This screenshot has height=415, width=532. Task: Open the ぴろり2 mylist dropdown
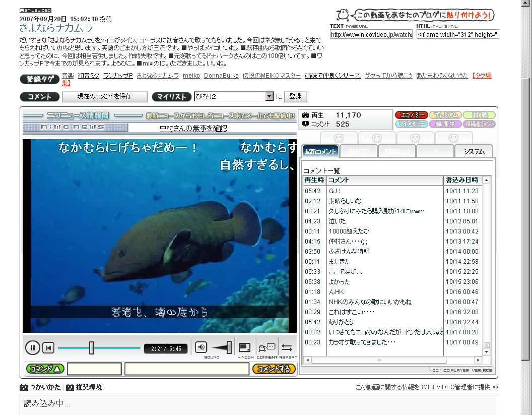click(234, 96)
